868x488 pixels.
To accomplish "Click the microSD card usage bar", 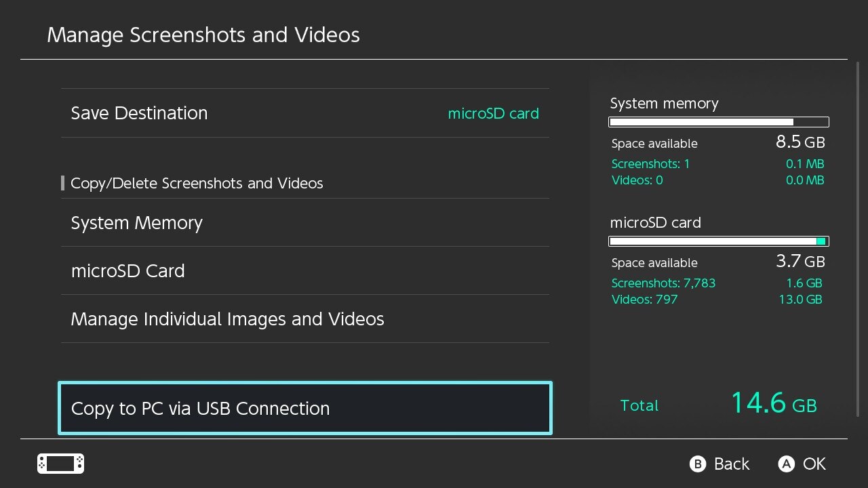I will (719, 241).
